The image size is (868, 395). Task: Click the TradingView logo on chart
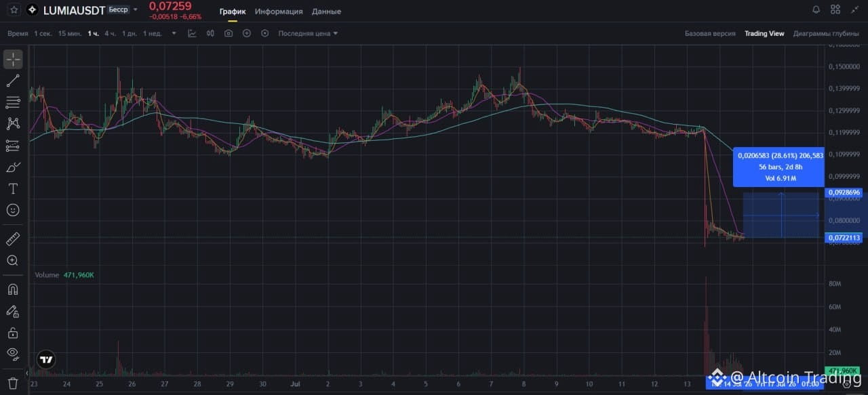[46, 360]
